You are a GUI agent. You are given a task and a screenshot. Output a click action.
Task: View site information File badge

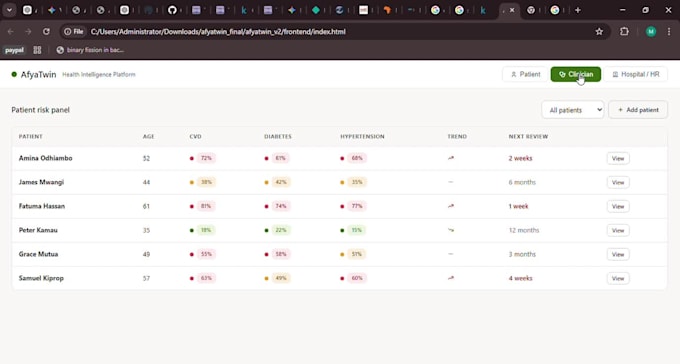click(74, 32)
